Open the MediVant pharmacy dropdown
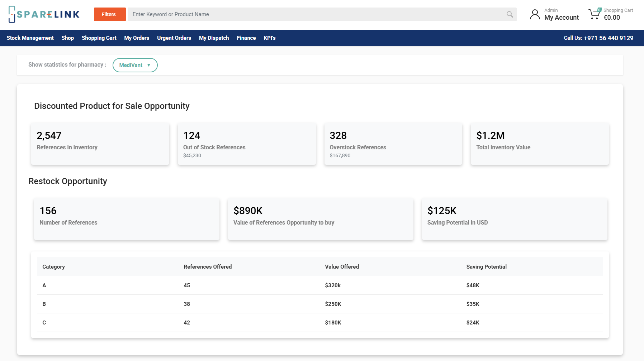644x361 pixels. (135, 65)
